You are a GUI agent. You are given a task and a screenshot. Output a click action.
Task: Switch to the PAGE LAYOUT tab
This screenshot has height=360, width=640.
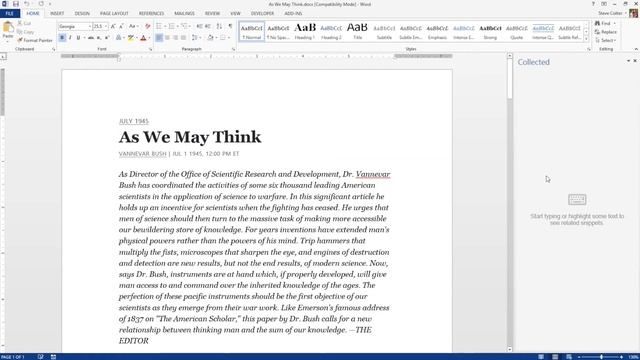point(114,13)
